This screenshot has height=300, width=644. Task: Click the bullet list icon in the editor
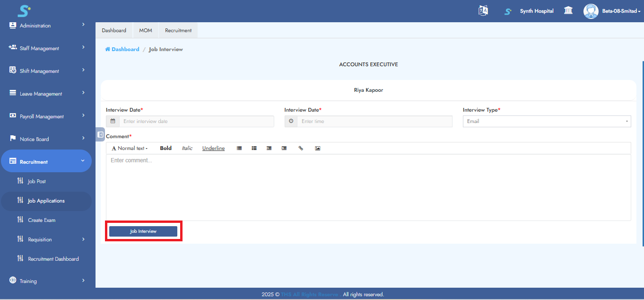[254, 148]
